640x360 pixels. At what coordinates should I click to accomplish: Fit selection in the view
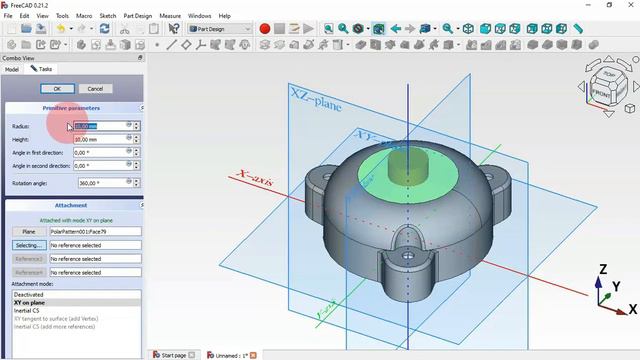343,29
